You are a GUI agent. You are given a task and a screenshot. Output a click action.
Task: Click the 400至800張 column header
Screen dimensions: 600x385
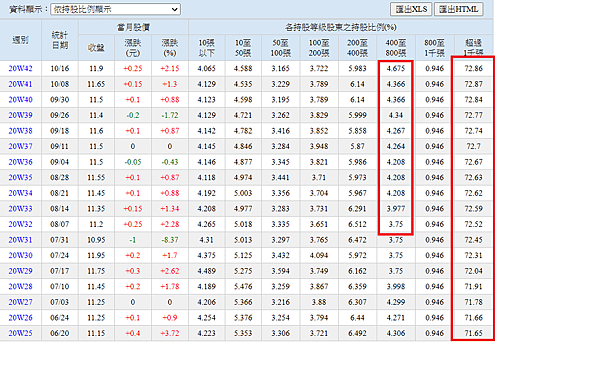coord(396,48)
